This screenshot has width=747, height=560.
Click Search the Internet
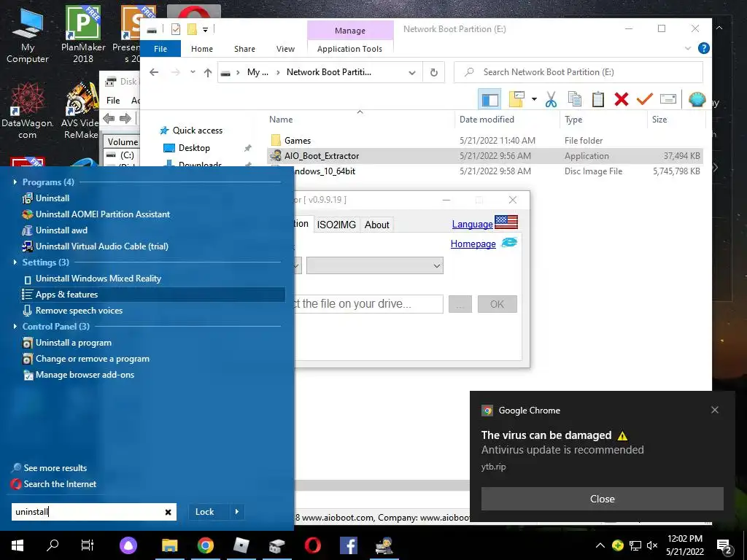pyautogui.click(x=60, y=484)
